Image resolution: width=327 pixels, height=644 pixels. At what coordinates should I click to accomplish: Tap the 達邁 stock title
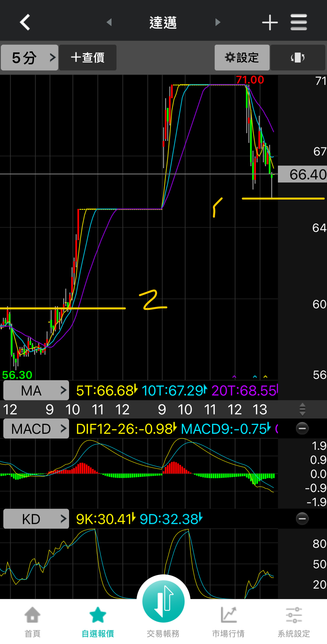click(163, 22)
